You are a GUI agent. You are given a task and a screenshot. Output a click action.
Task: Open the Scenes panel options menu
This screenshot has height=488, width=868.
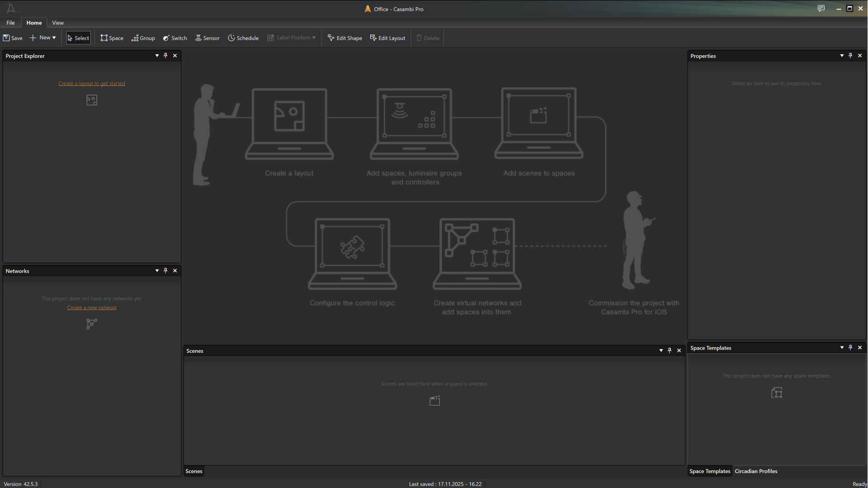pyautogui.click(x=660, y=351)
